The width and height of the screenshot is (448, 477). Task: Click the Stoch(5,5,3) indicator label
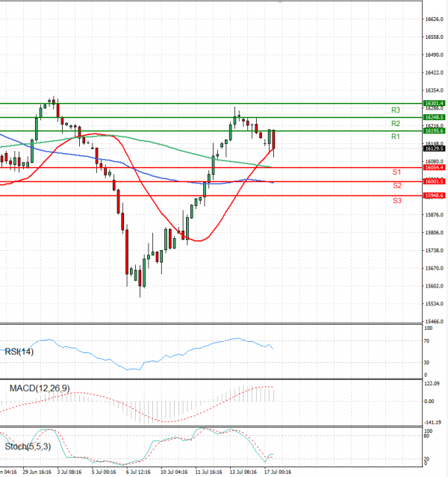coord(28,446)
